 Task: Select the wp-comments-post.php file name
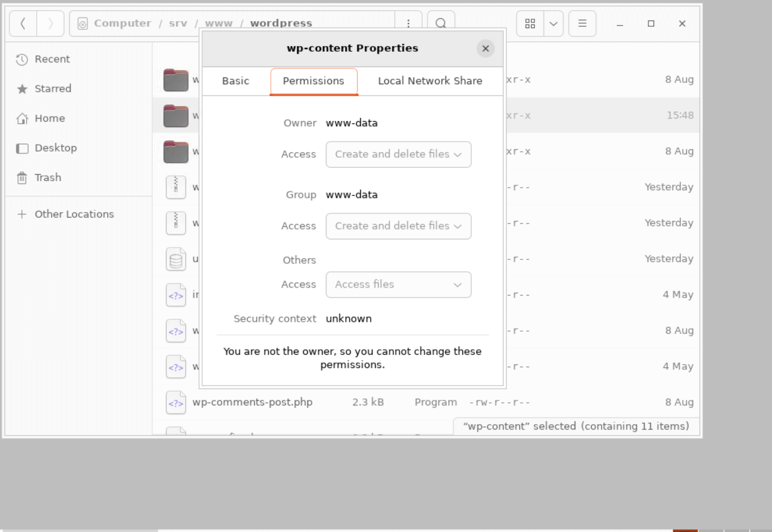coord(252,402)
